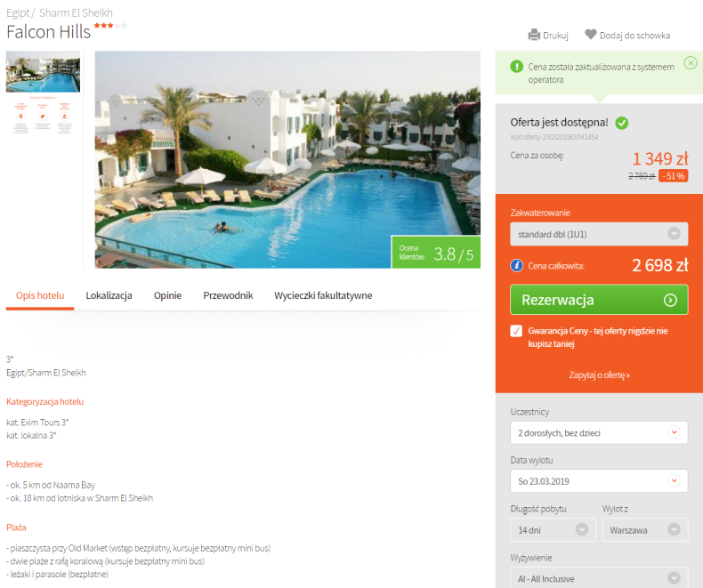
Task: Click the printer icon next to Drukuj
Action: 534,35
